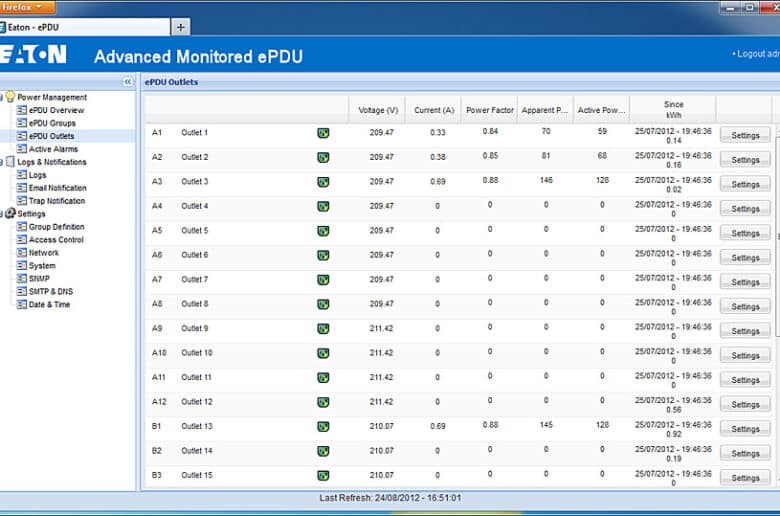Open Settings for Outlet 1
The image size is (780, 516).
(745, 135)
